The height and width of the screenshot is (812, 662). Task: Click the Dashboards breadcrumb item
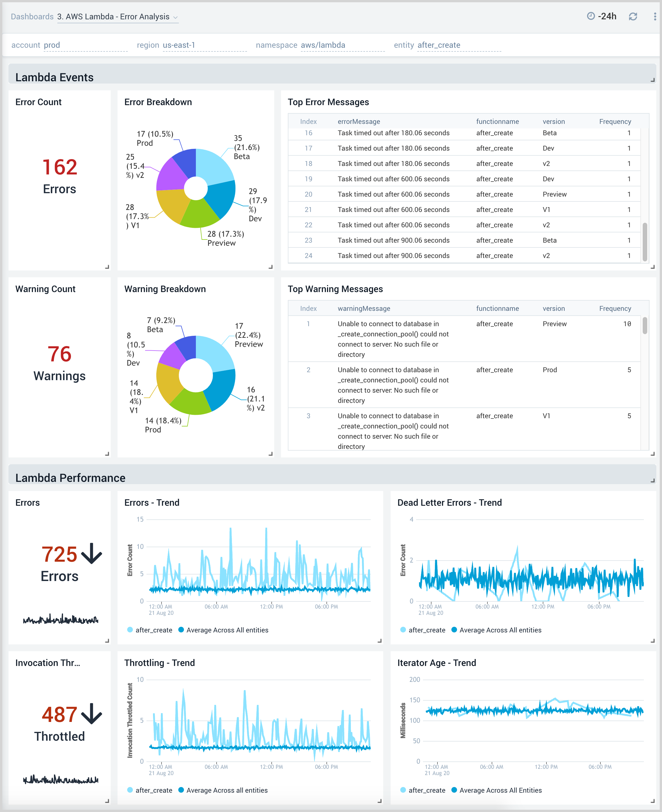tap(32, 17)
